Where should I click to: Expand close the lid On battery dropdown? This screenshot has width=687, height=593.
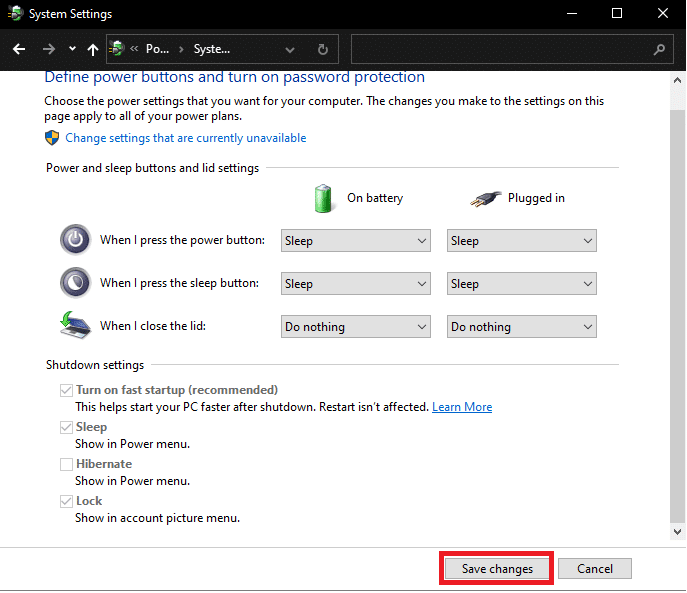(x=355, y=327)
